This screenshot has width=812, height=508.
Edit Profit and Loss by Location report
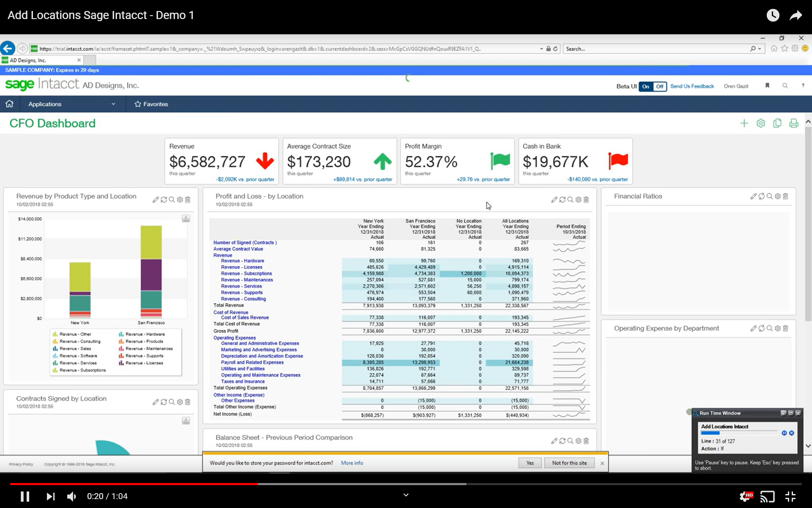(x=554, y=200)
